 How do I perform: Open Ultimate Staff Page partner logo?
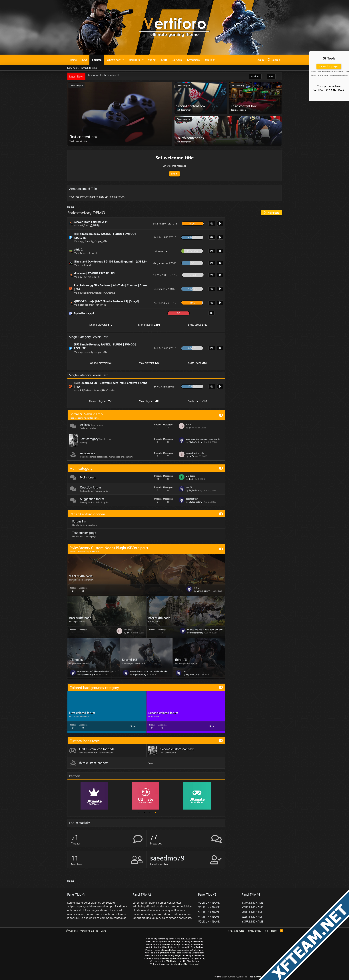[x=94, y=796]
